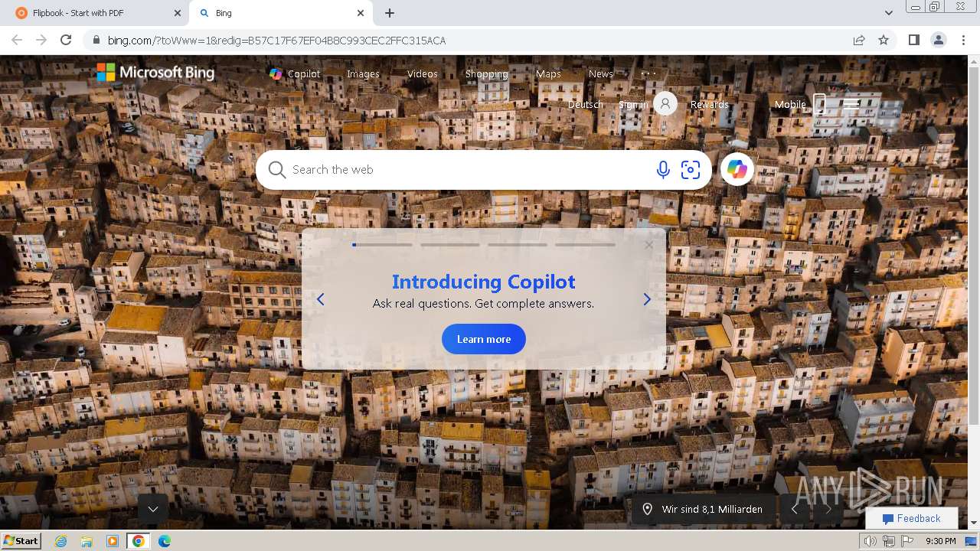Close the Flipbook tab
This screenshot has height=551, width=980.
tap(178, 13)
